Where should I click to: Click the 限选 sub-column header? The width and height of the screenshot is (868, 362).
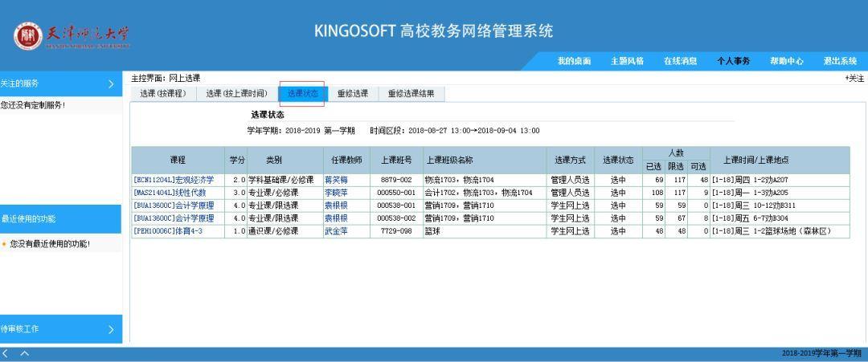tap(676, 166)
